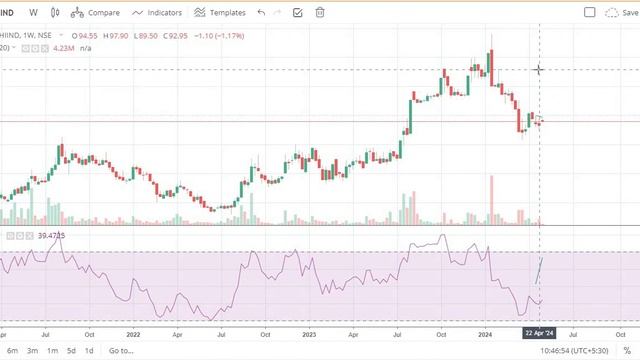This screenshot has height=360, width=640.
Task: Click the symbol name ending in IND
Action: [7, 13]
